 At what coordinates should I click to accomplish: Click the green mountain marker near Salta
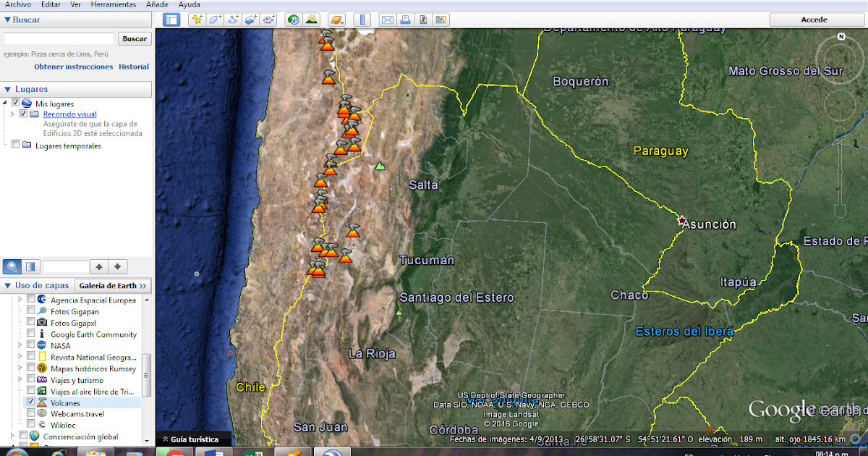(x=380, y=166)
